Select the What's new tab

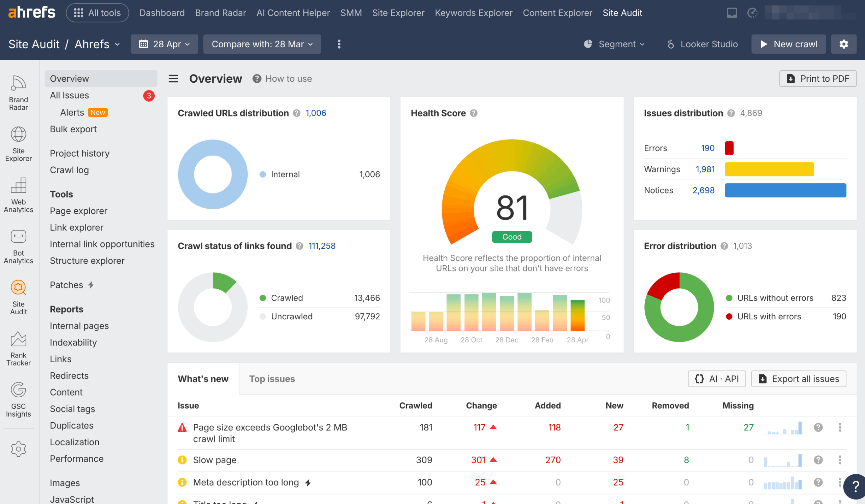pos(203,379)
